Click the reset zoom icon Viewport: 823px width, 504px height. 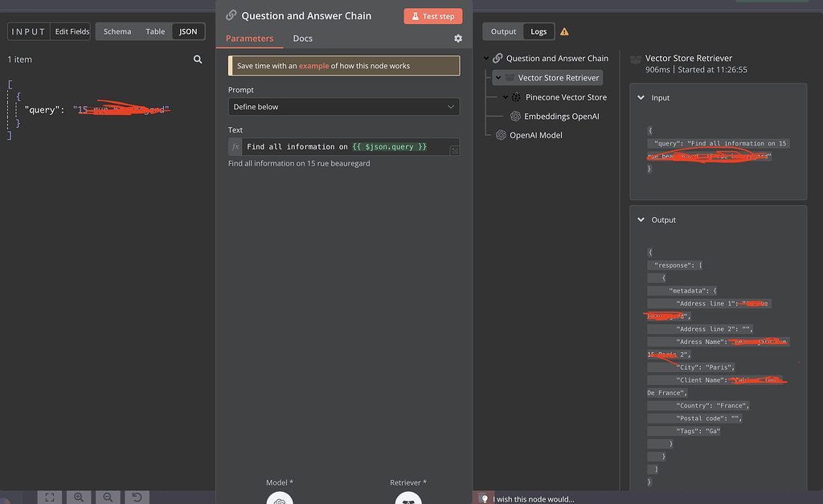click(137, 498)
